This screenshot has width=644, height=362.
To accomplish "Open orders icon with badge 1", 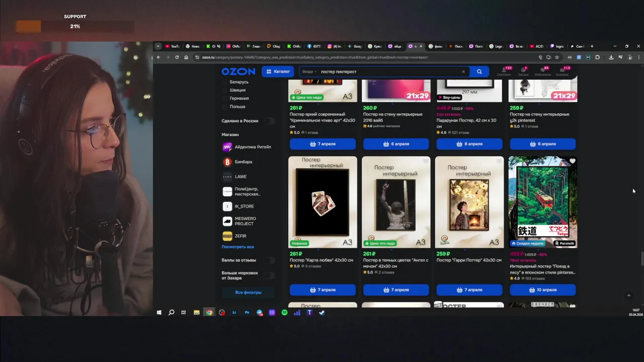I will pyautogui.click(x=523, y=71).
